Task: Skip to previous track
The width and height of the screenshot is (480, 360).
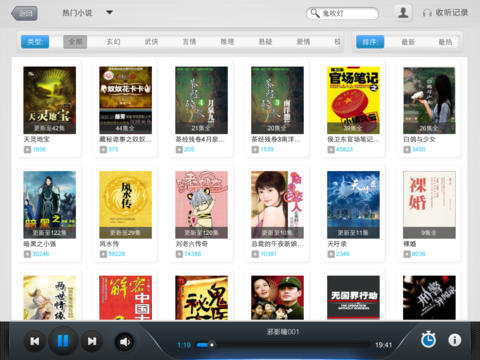Action: click(35, 341)
